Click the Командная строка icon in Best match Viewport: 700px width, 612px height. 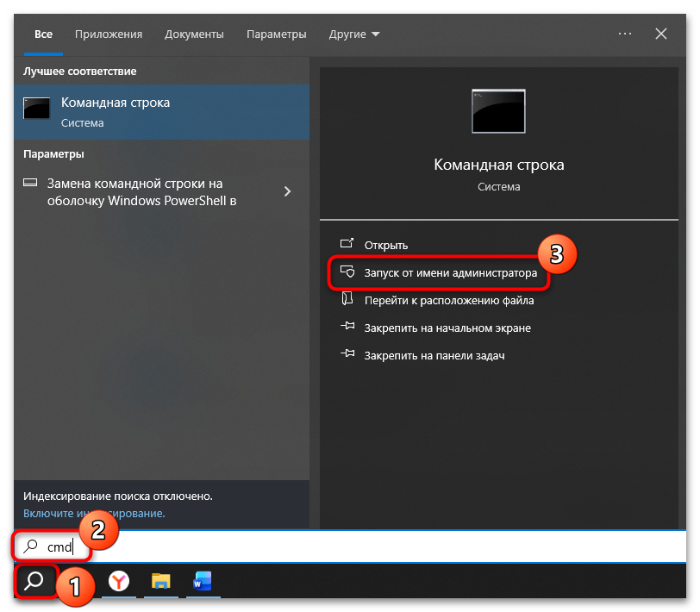tap(36, 109)
